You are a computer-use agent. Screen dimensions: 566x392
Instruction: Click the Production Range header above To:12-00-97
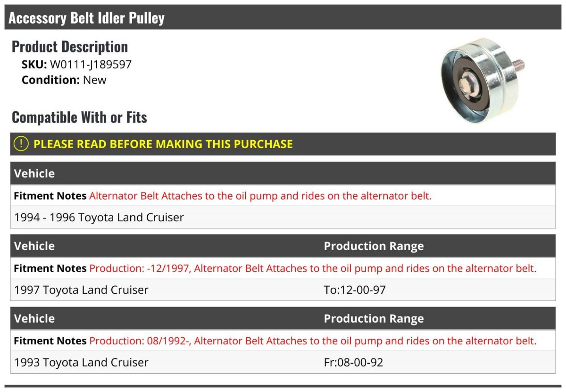coord(374,246)
